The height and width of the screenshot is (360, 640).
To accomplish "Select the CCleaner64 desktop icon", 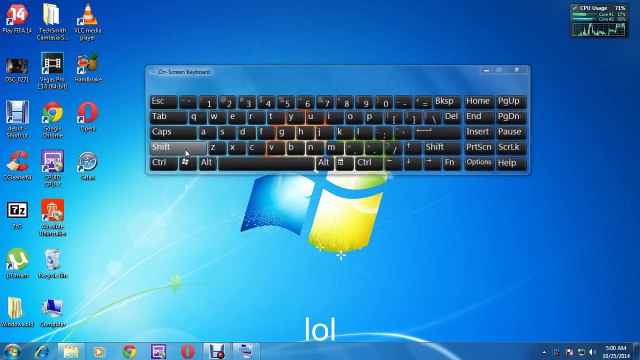I will 17,165.
